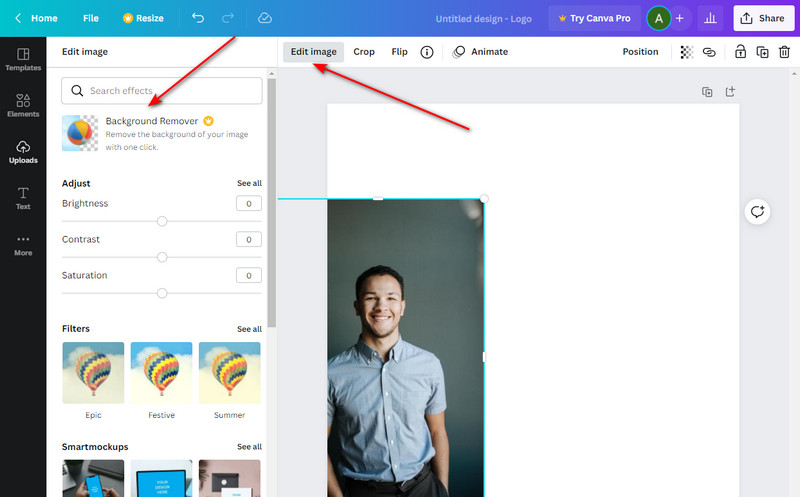Click the Try Canva Pro button
The image size is (800, 497).
tap(594, 18)
